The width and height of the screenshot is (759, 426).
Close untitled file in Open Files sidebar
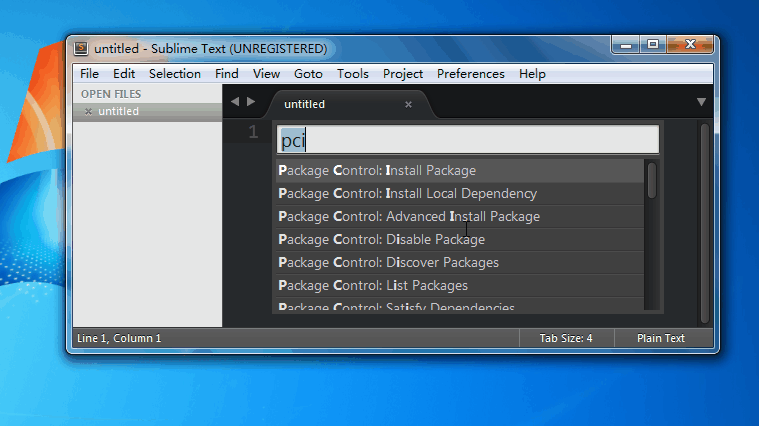point(88,111)
